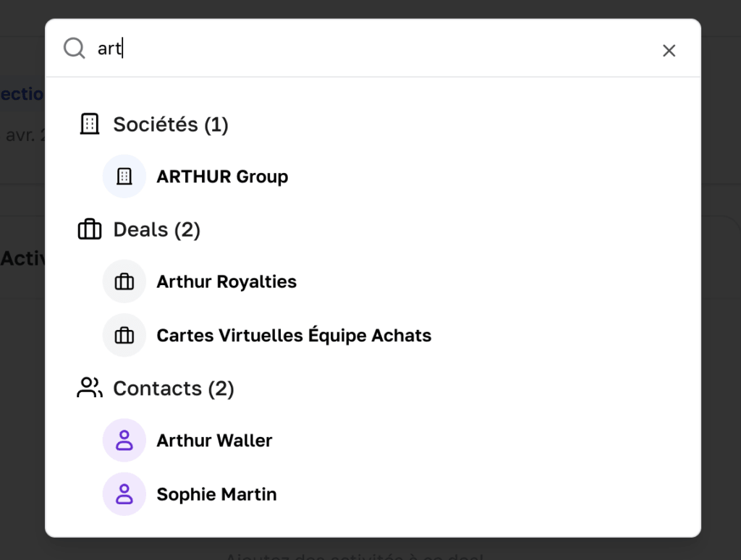Click Sophie Martin's purple avatar icon
This screenshot has height=560, width=741.
point(124,494)
